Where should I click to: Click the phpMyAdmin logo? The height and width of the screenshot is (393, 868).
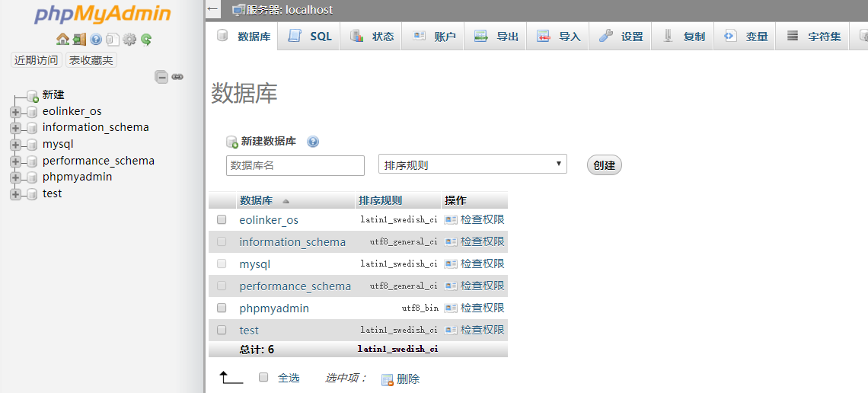pos(104,14)
